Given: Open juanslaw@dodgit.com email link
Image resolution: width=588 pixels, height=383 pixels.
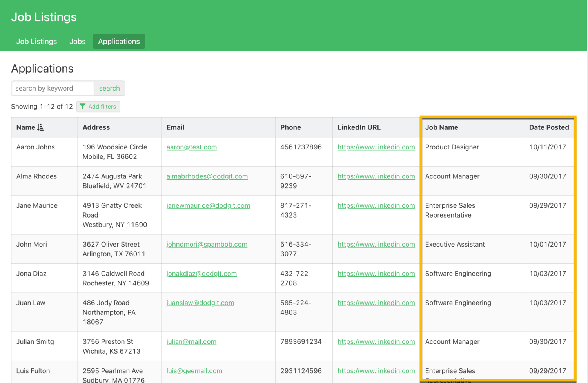Looking at the screenshot, I should (200, 303).
